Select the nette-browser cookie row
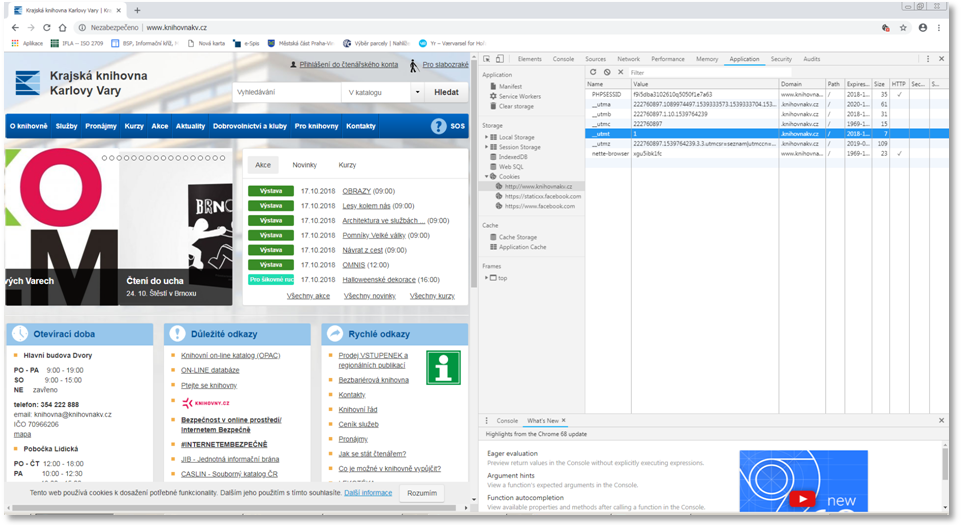Viewport: 961px width, 525px height. click(767, 153)
